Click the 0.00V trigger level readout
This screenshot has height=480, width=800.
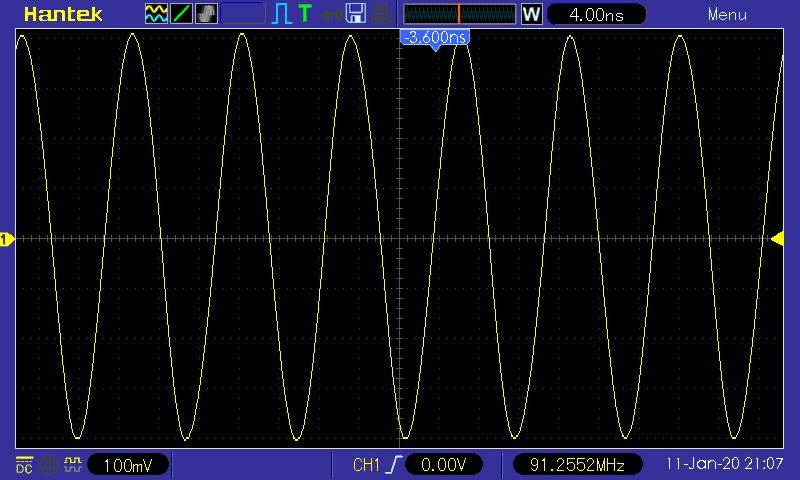coord(443,465)
